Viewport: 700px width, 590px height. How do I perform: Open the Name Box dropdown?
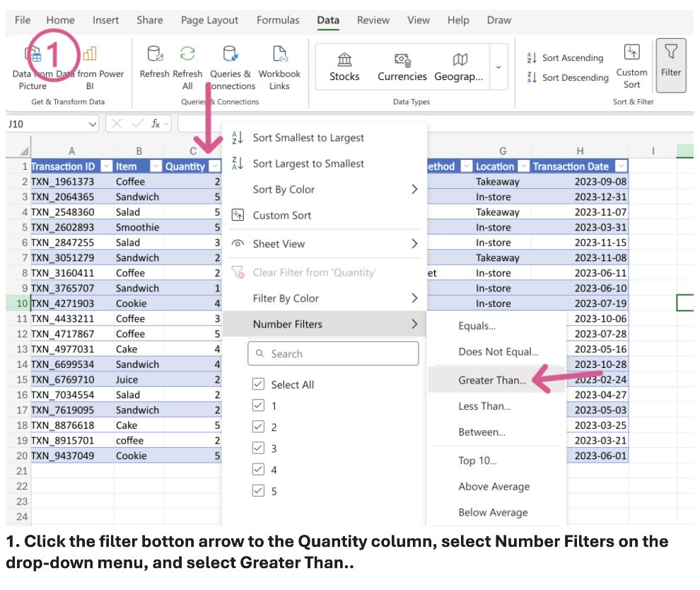92,125
